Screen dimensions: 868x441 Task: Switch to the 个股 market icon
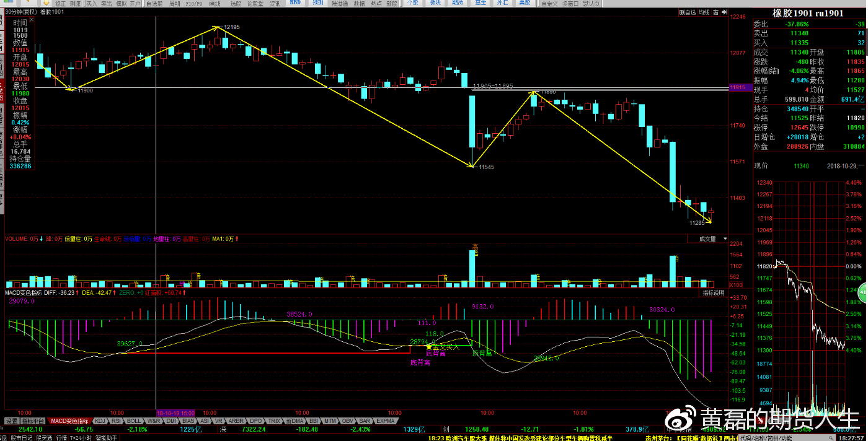coord(412,3)
